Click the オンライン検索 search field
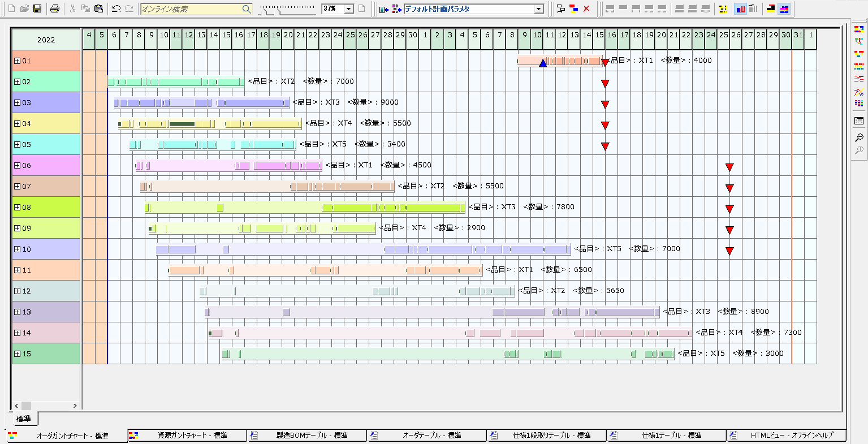868x444 pixels. (191, 9)
